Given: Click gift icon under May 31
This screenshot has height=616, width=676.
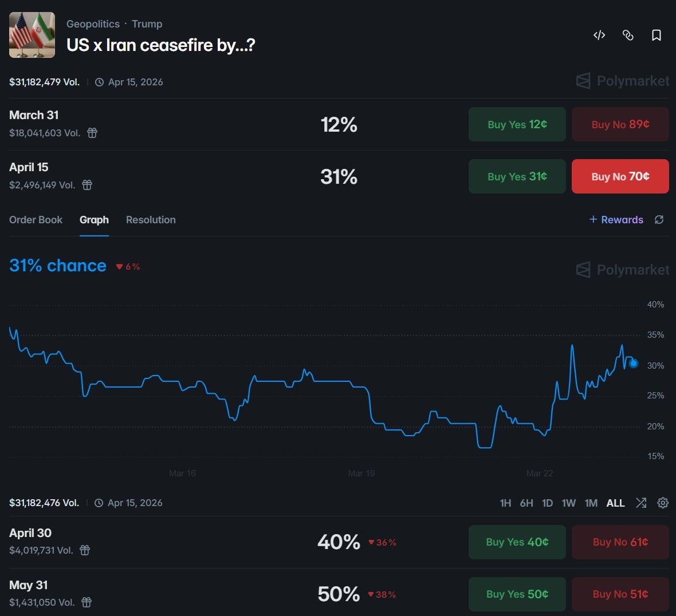Looking at the screenshot, I should click(87, 602).
